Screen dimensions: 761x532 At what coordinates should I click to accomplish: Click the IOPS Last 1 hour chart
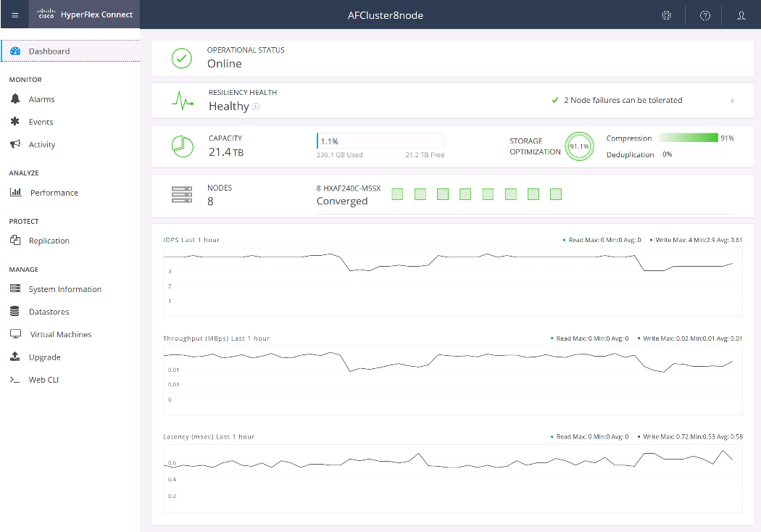(453, 282)
